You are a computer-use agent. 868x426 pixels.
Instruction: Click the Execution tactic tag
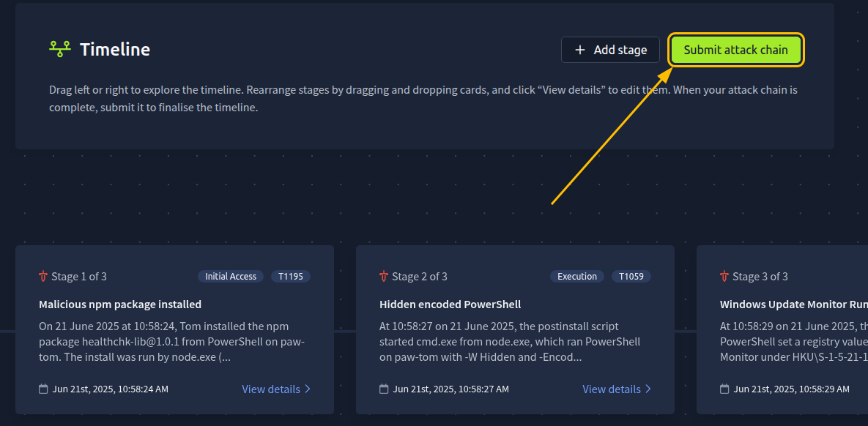point(576,276)
